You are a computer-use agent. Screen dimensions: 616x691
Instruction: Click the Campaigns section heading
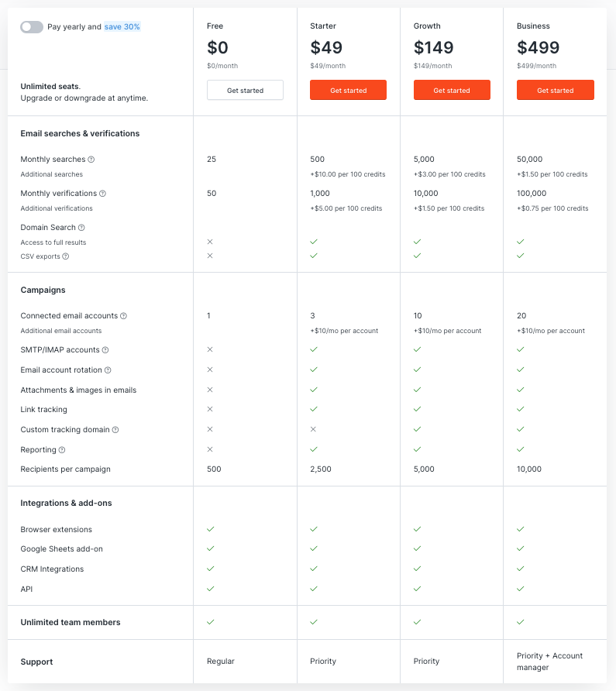pos(43,290)
